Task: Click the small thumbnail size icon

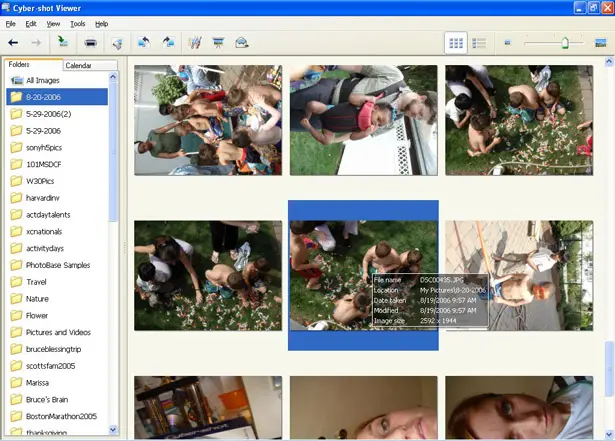Action: click(x=507, y=42)
